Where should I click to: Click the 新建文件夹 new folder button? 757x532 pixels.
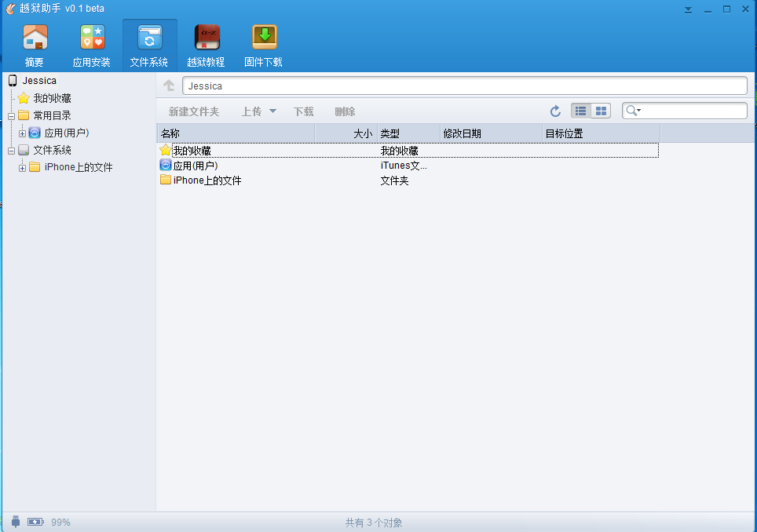click(193, 111)
